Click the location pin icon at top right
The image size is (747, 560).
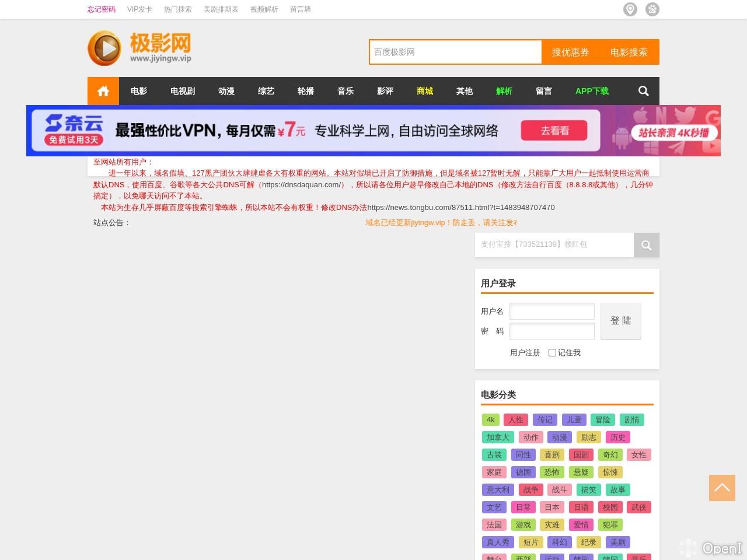coord(630,9)
